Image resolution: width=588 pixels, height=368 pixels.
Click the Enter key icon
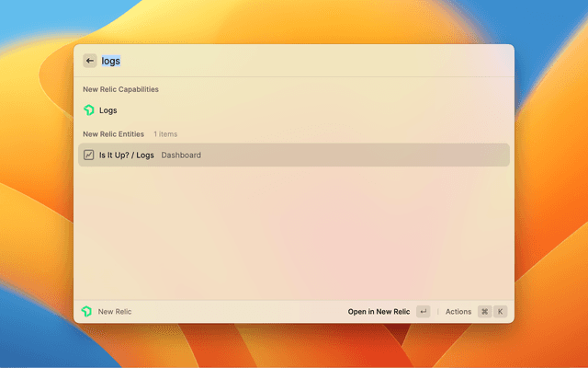[x=423, y=312]
